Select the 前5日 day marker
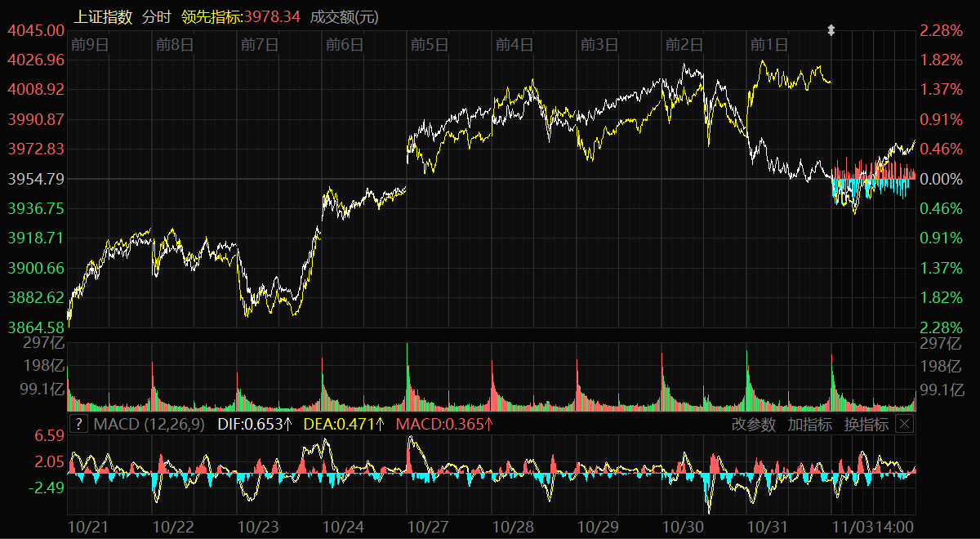This screenshot has width=980, height=539. pyautogui.click(x=429, y=45)
